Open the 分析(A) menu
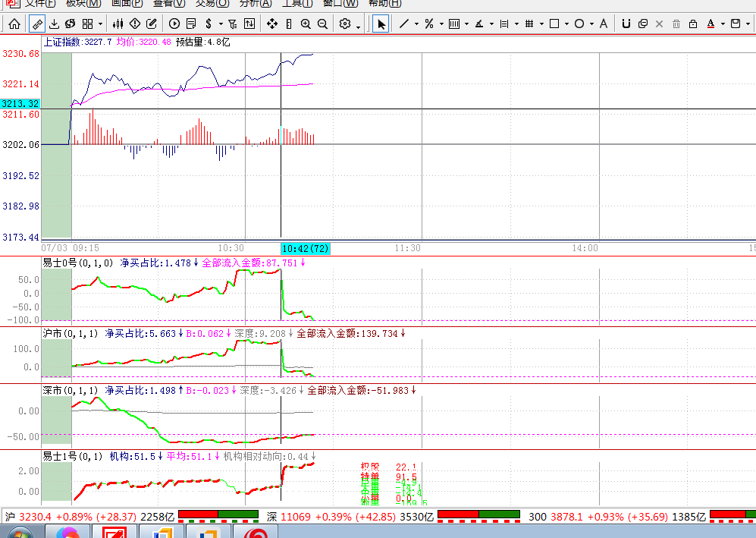This screenshot has width=756, height=538. coord(256,3)
